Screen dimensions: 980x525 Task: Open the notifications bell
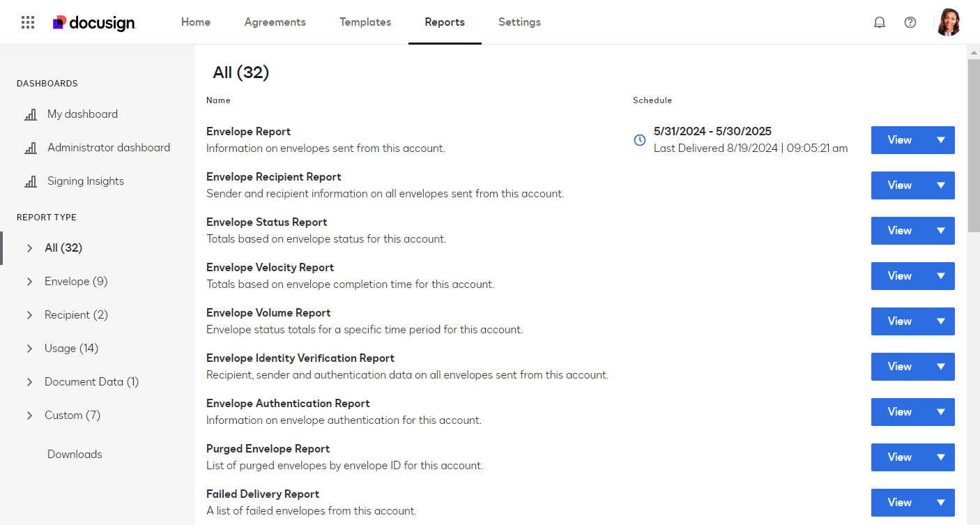880,22
